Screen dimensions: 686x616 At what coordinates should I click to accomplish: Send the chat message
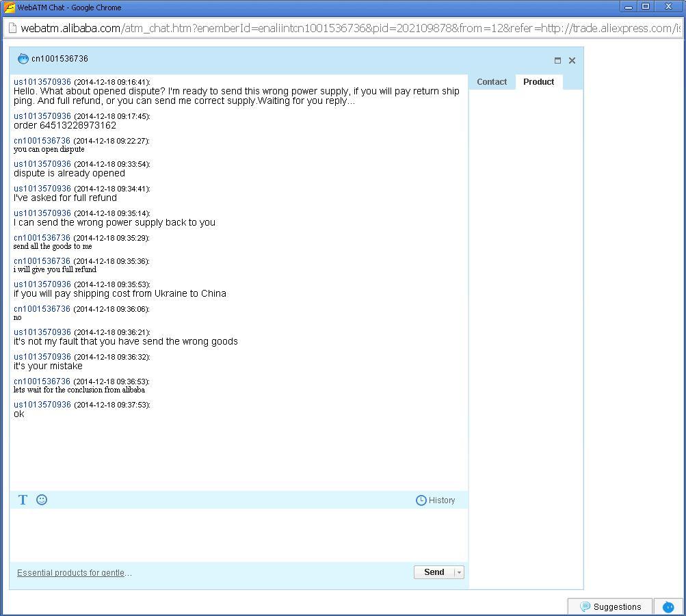[x=434, y=572]
